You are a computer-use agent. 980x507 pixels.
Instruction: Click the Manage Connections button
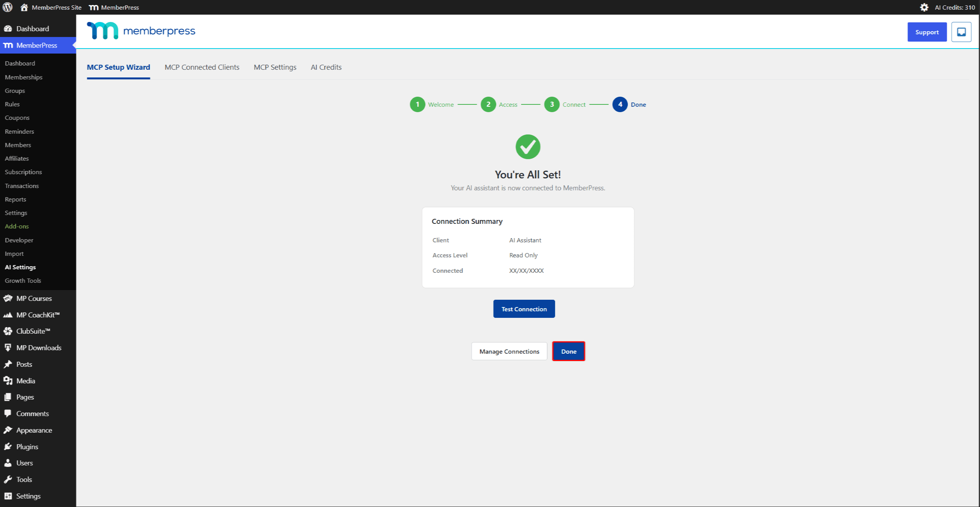509,351
